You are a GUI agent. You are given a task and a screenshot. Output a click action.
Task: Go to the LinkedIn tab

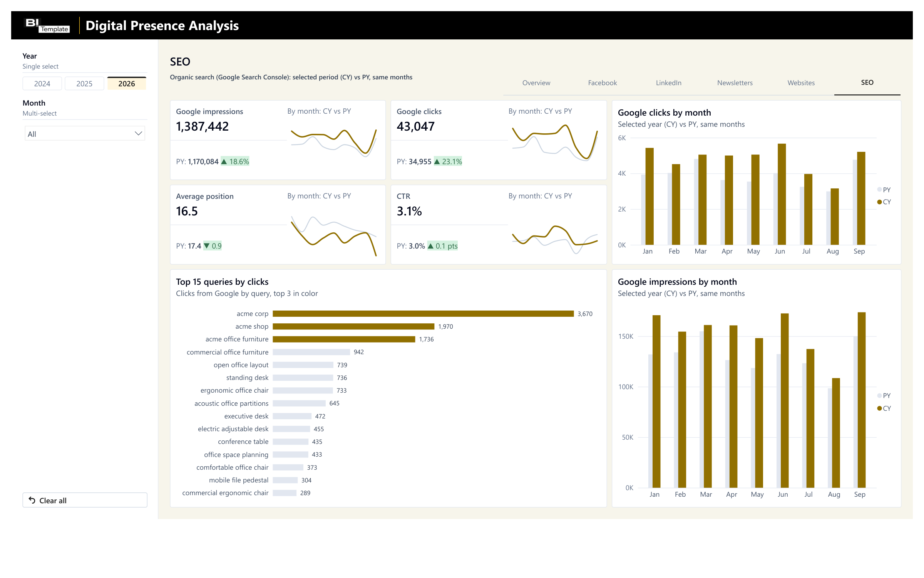point(669,83)
